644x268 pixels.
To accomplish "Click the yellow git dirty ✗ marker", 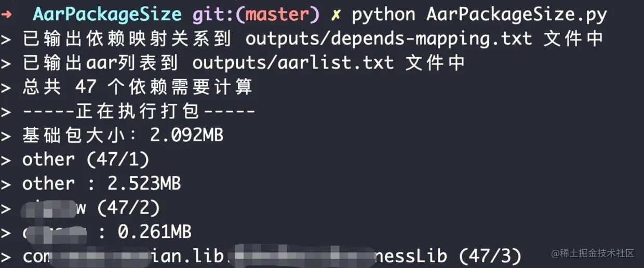I will click(x=337, y=15).
